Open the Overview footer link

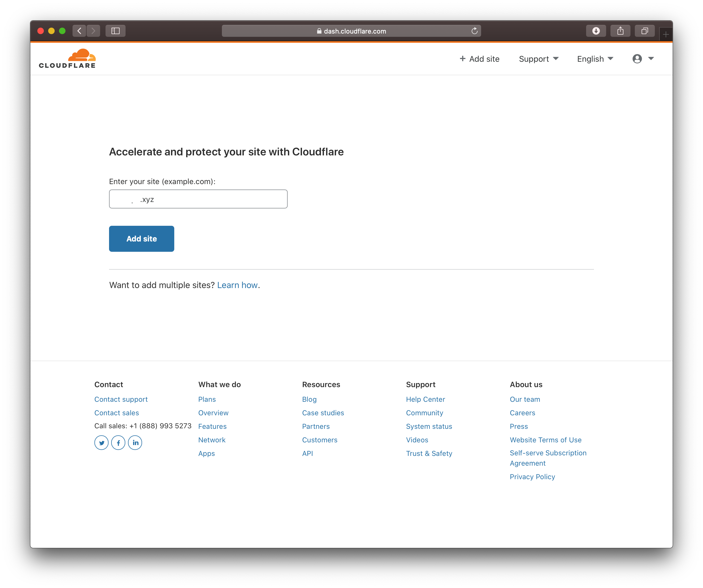point(213,413)
